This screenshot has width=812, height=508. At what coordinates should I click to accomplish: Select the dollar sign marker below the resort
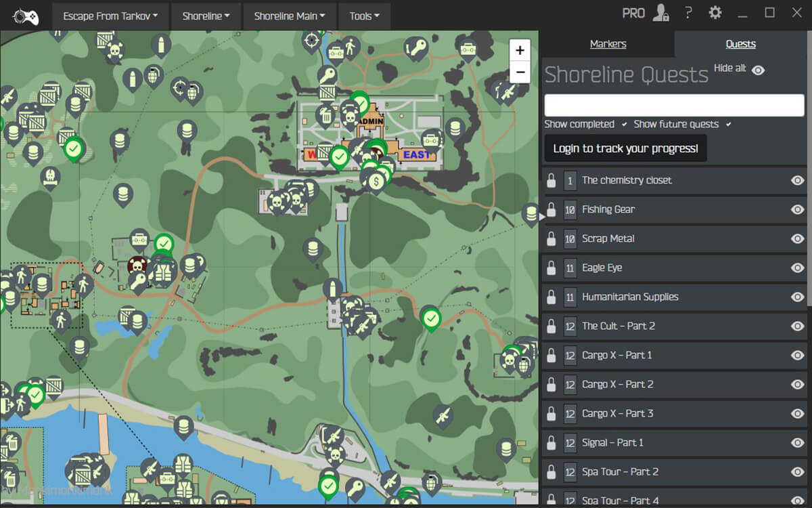click(x=376, y=181)
